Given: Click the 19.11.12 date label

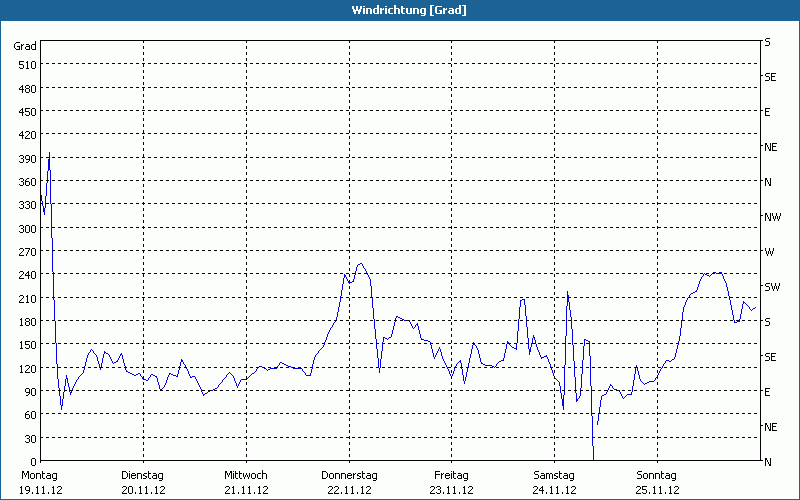Looking at the screenshot, I should click(40, 490).
